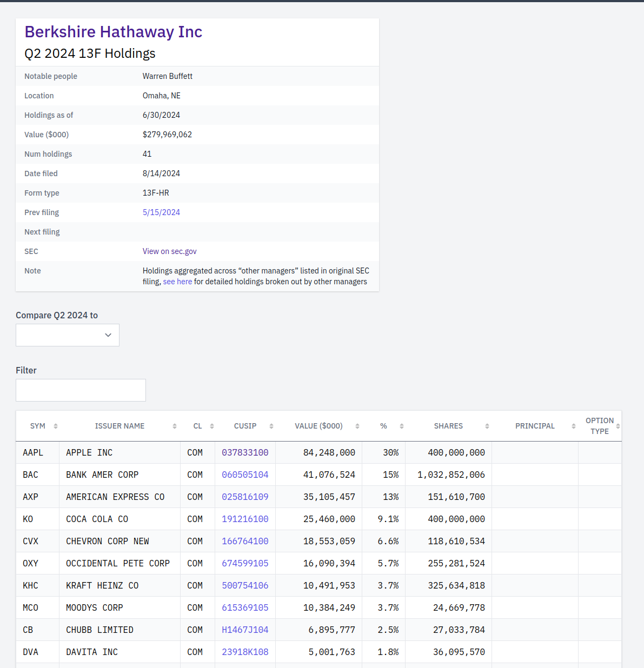
Task: Open the Compare Q2 2024 to dropdown
Action: point(68,335)
